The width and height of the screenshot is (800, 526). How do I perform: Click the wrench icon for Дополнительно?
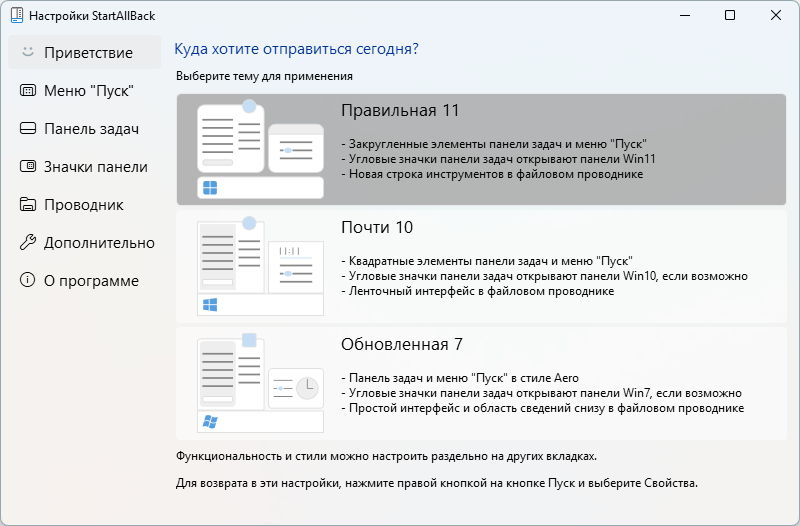coord(28,242)
